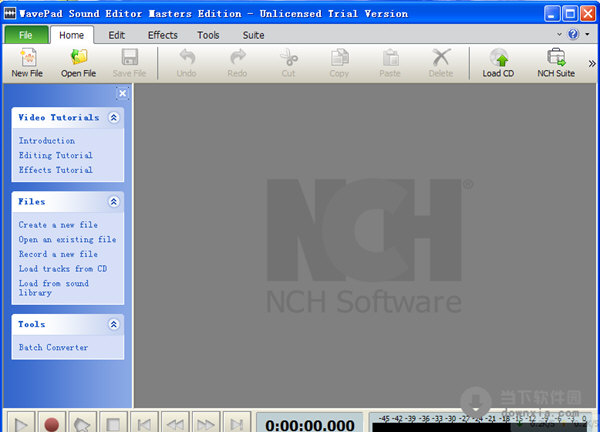Click the Rewind button
This screenshot has height=432, width=600.
tap(175, 422)
